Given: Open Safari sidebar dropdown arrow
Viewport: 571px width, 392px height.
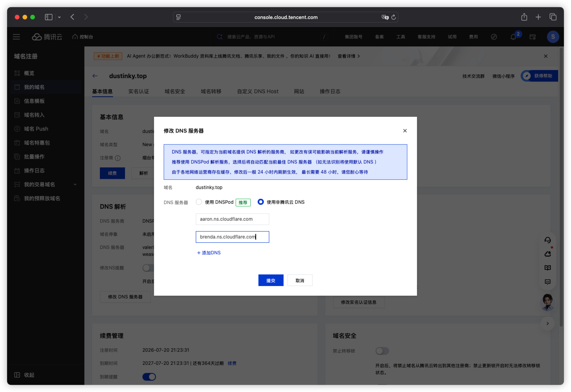Looking at the screenshot, I should (59, 17).
